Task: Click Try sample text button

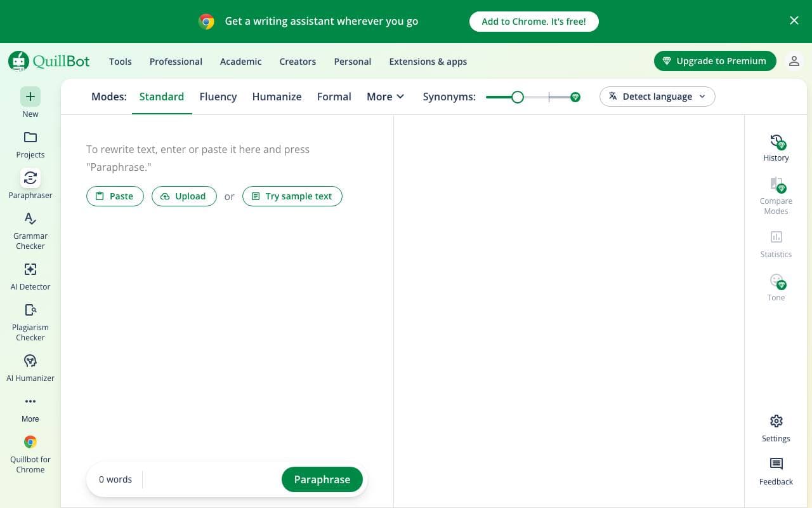Action: click(292, 196)
